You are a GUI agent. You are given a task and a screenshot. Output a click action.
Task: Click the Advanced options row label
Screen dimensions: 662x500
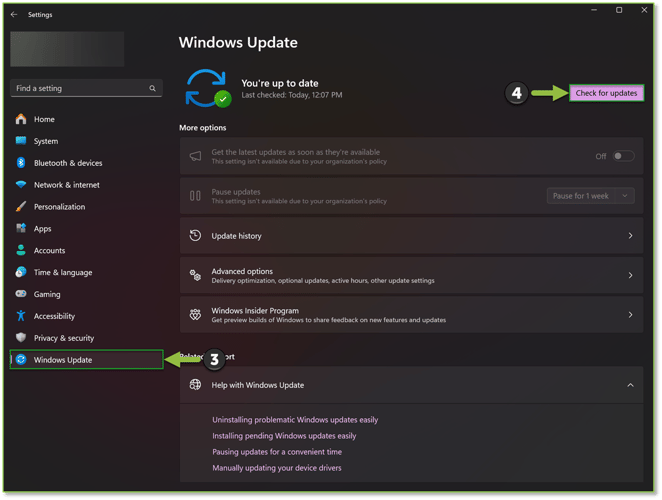click(x=242, y=271)
